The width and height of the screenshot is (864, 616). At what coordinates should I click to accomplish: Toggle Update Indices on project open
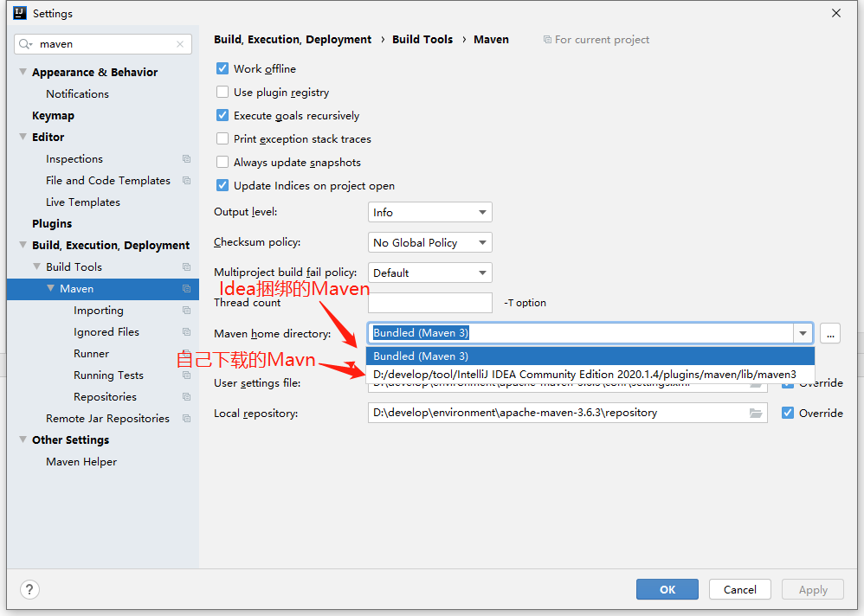point(222,185)
